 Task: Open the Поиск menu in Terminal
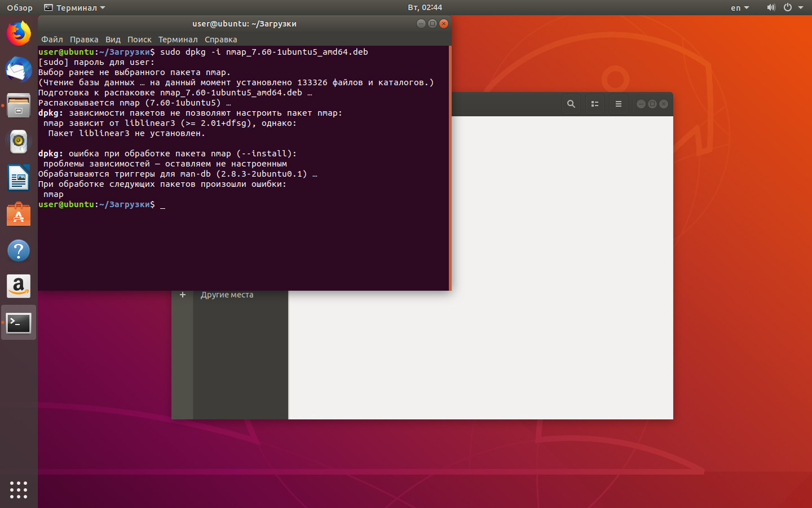(139, 40)
